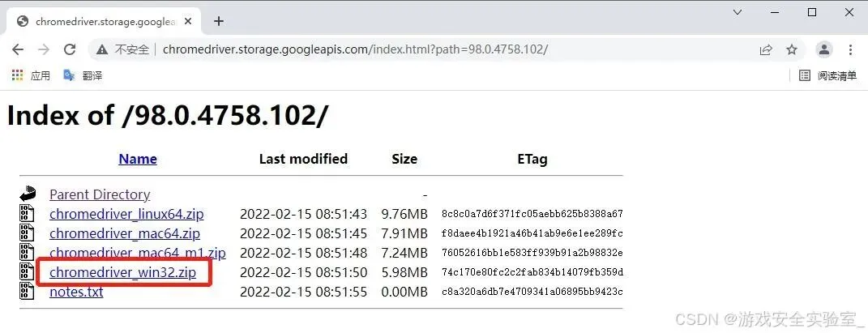The image size is (868, 333).
Task: Click file icon beside chromedriver_win32.zip
Action: (x=27, y=272)
